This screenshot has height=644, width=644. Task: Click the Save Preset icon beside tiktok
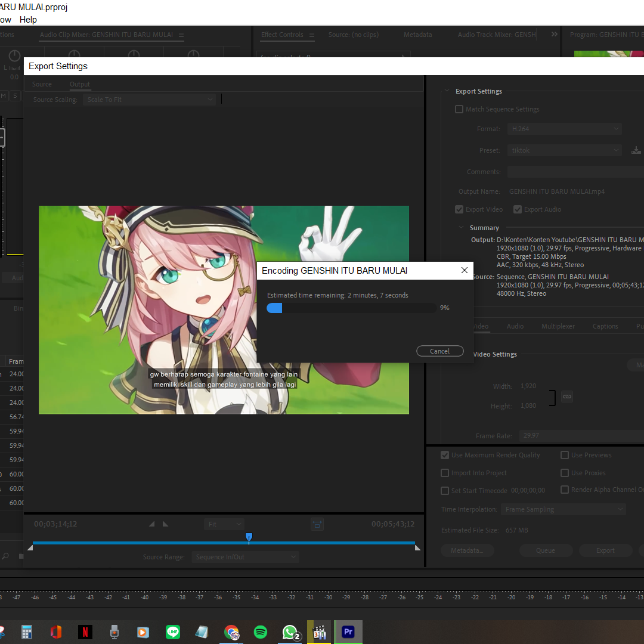[x=636, y=150]
